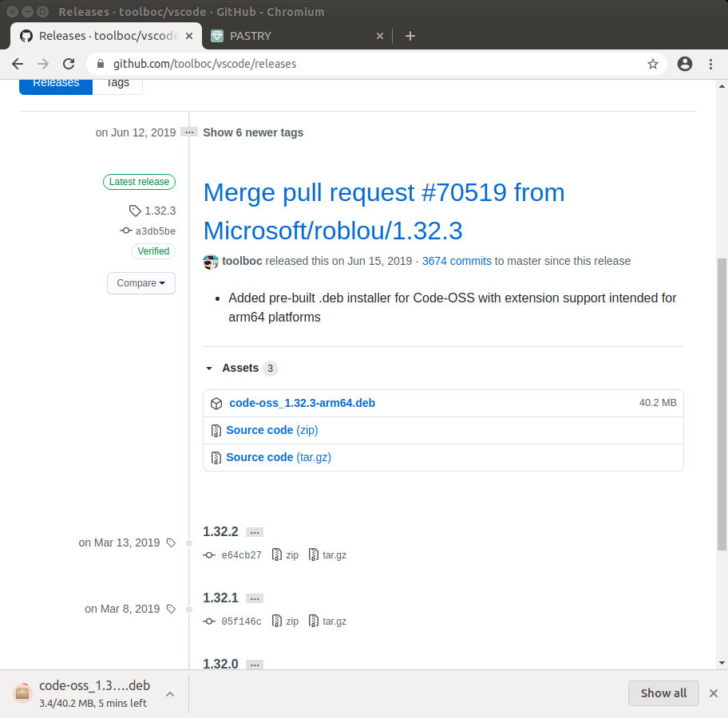Viewport: 728px width, 718px height.
Task: Click the Source code (zip) archive icon
Action: pyautogui.click(x=216, y=431)
